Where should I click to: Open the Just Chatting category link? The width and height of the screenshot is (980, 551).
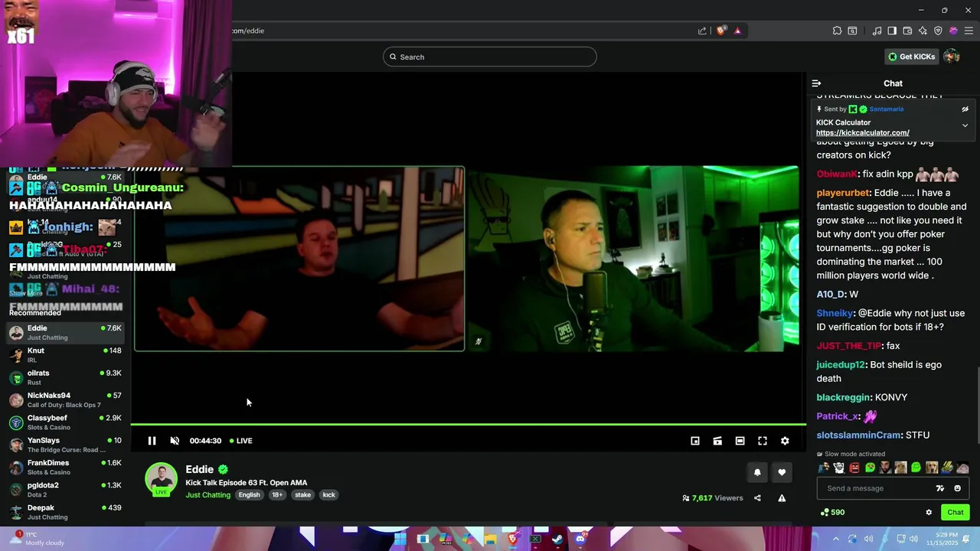(x=207, y=495)
